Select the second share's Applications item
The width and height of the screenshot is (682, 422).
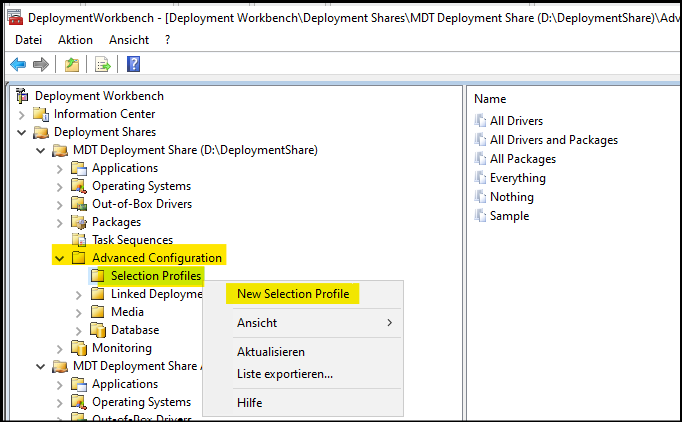pyautogui.click(x=125, y=384)
